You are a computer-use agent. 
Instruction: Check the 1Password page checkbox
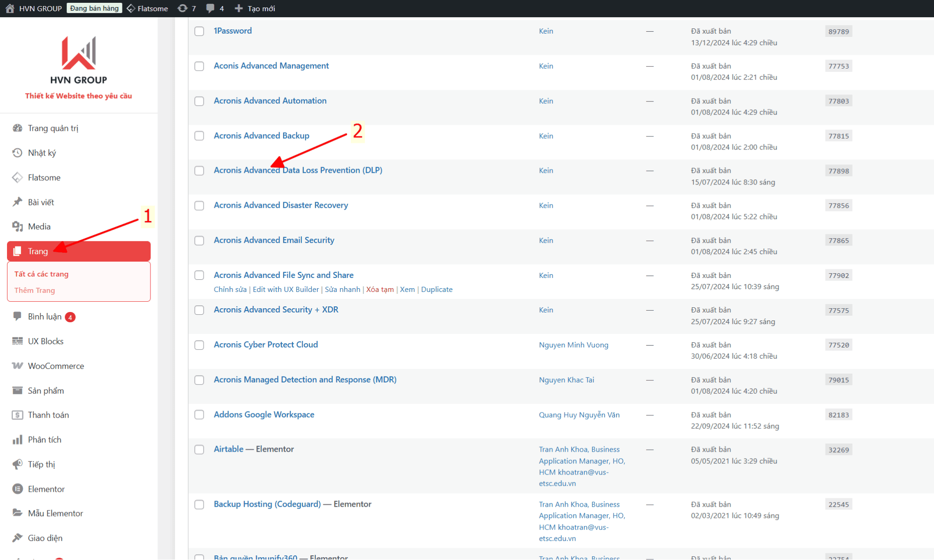click(200, 31)
